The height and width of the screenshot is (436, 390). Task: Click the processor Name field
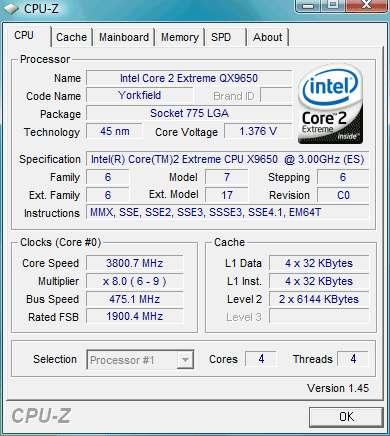(x=189, y=78)
